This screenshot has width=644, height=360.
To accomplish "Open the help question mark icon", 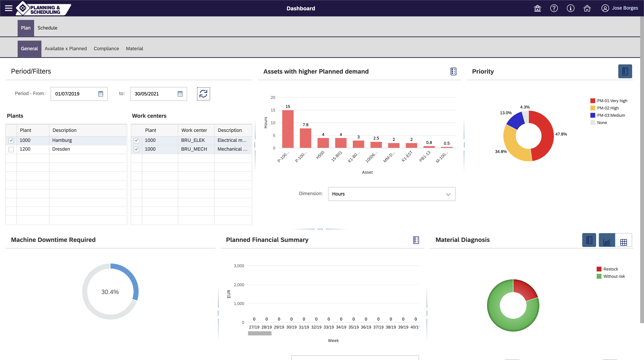I will pos(554,8).
